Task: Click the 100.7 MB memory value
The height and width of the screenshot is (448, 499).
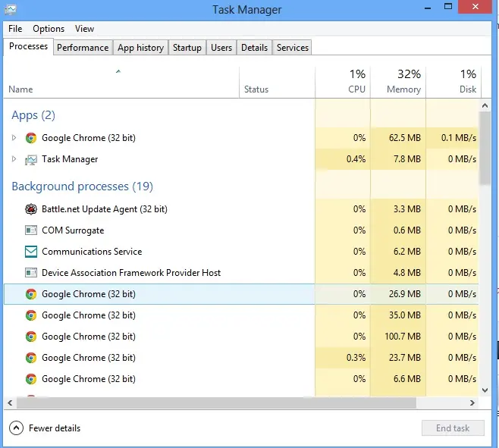Action: (x=403, y=337)
